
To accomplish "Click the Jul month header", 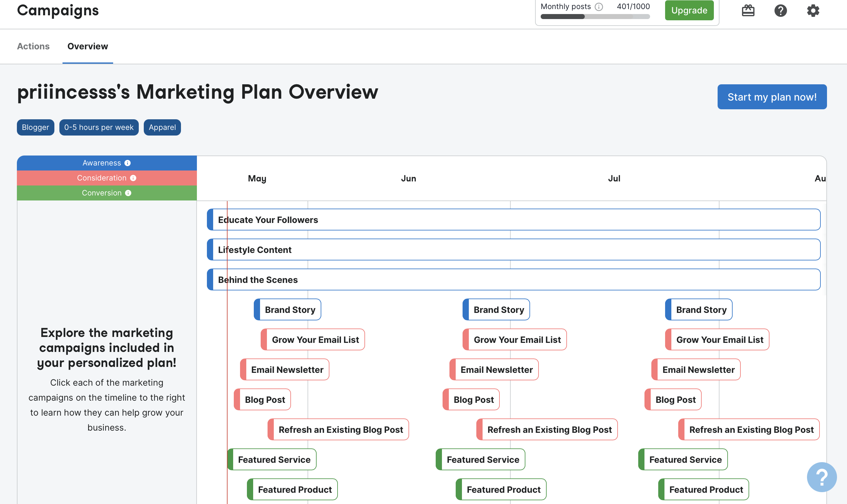I will click(614, 179).
